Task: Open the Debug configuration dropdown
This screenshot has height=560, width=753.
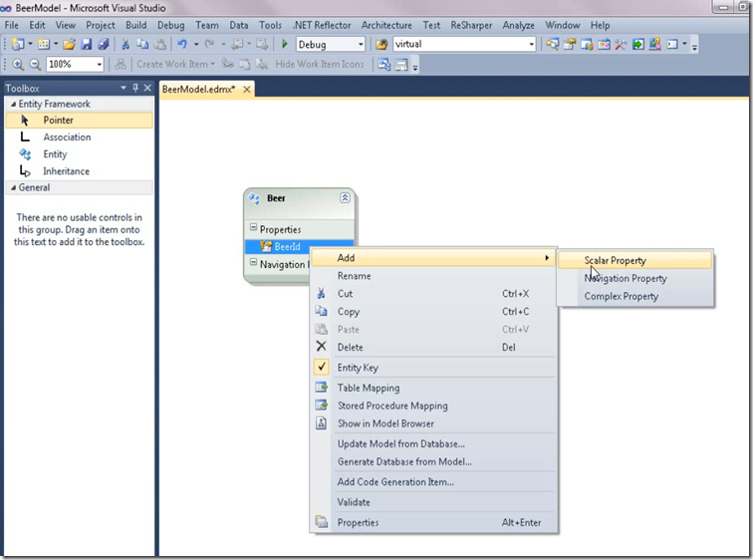Action: [361, 44]
